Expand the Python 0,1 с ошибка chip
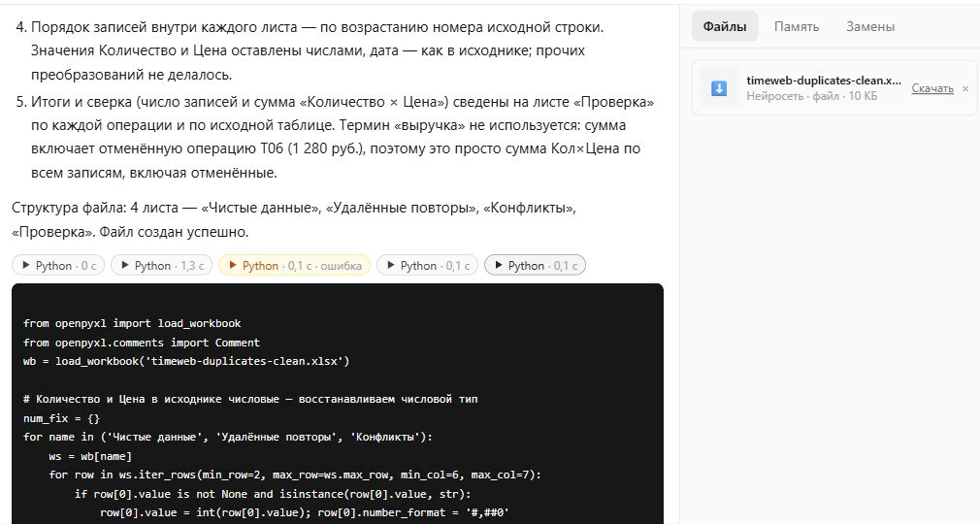This screenshot has height=524, width=980. [294, 265]
